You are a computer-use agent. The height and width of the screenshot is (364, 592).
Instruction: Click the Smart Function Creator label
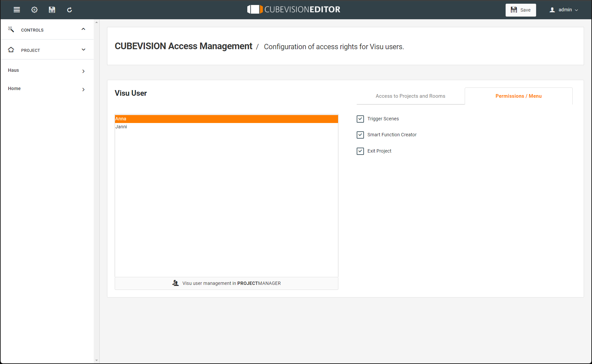(392, 135)
